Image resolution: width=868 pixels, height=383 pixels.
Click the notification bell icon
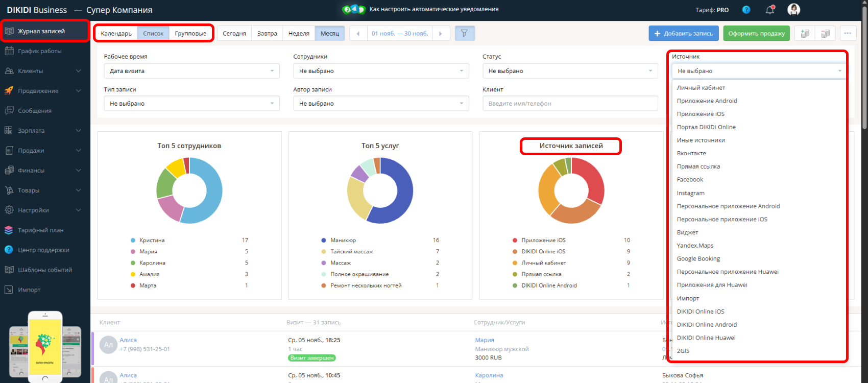[770, 10]
